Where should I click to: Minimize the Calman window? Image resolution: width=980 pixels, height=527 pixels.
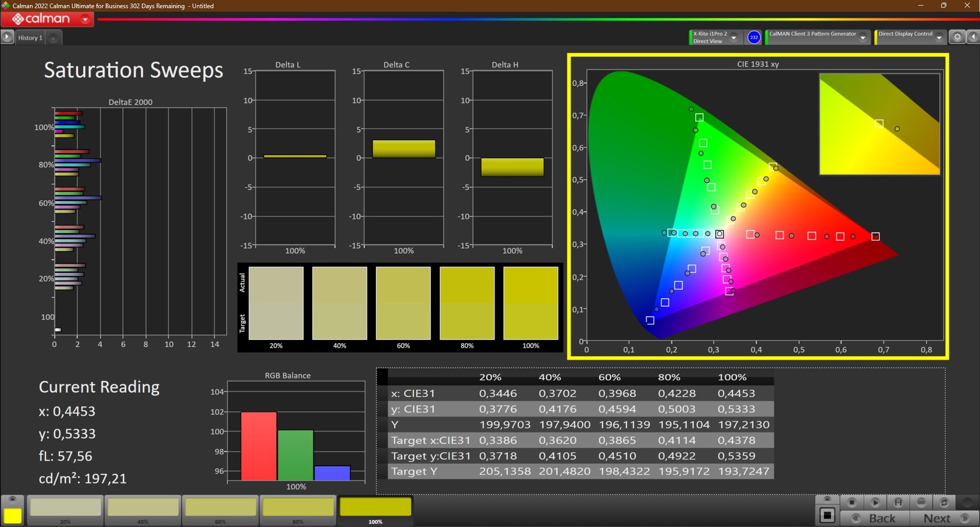point(921,6)
